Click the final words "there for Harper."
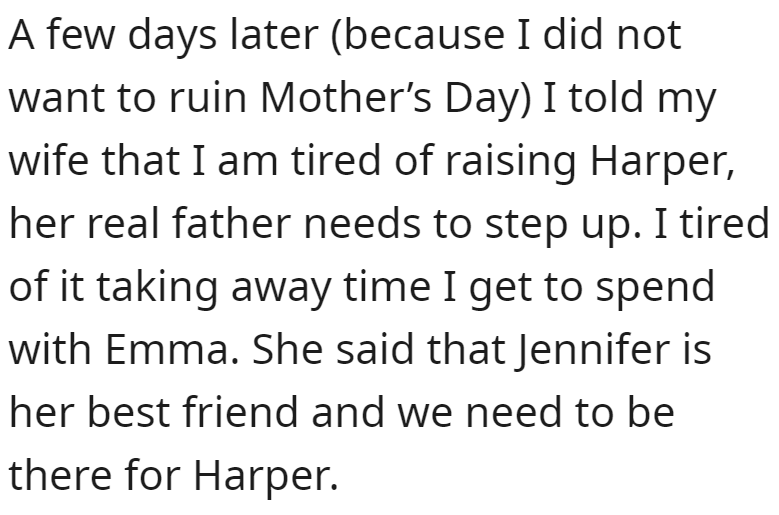Image resolution: width=779 pixels, height=515 pixels. click(173, 476)
